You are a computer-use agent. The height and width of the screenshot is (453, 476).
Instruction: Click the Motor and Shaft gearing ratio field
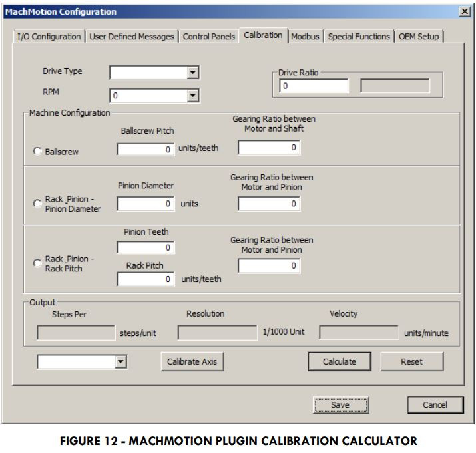(x=269, y=148)
